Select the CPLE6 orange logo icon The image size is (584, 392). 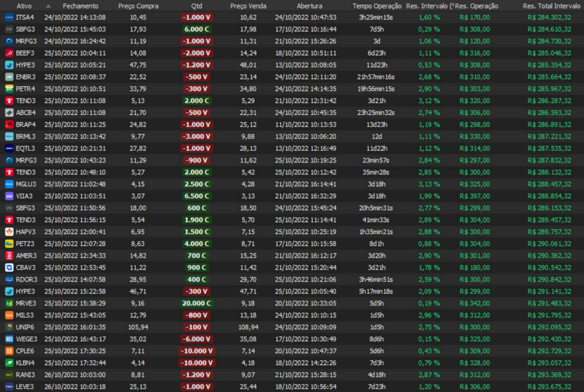[9, 351]
